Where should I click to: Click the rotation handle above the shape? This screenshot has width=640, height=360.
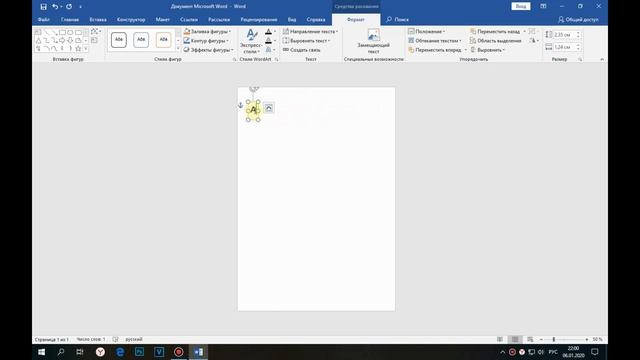pyautogui.click(x=254, y=88)
